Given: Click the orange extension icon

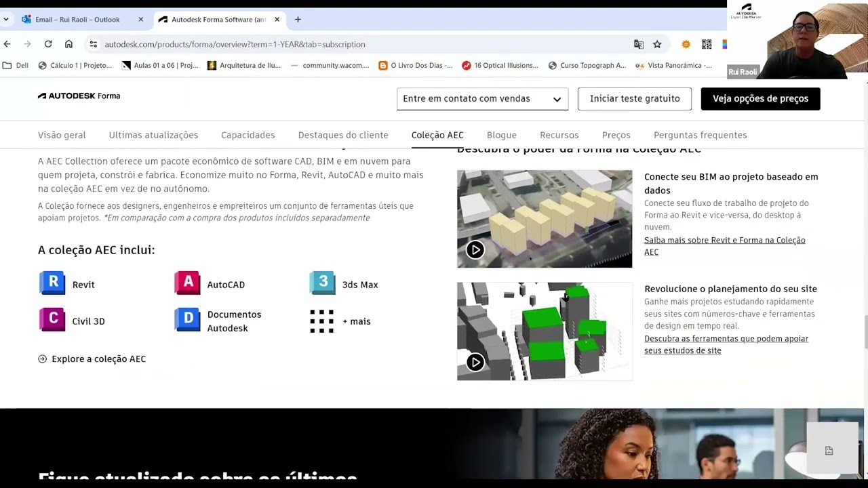Looking at the screenshot, I should pos(686,44).
